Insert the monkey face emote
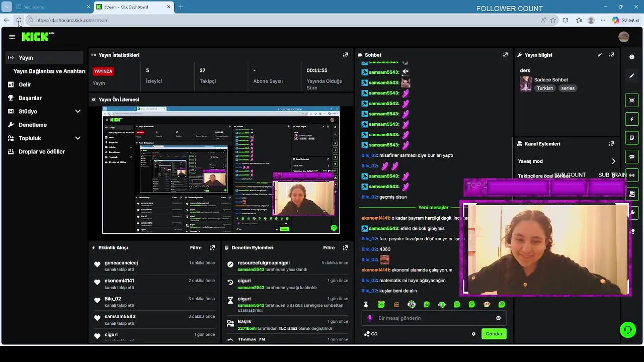644x362 pixels. 487,304
